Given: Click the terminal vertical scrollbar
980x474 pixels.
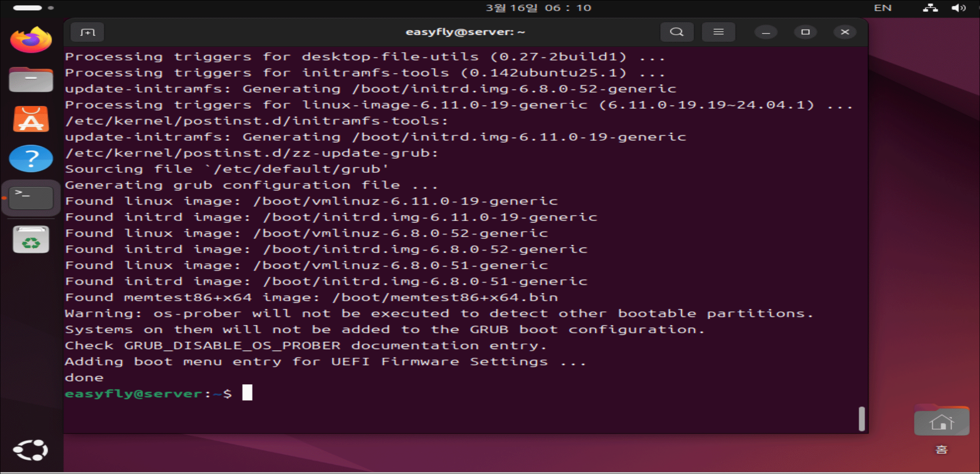Looking at the screenshot, I should [862, 419].
